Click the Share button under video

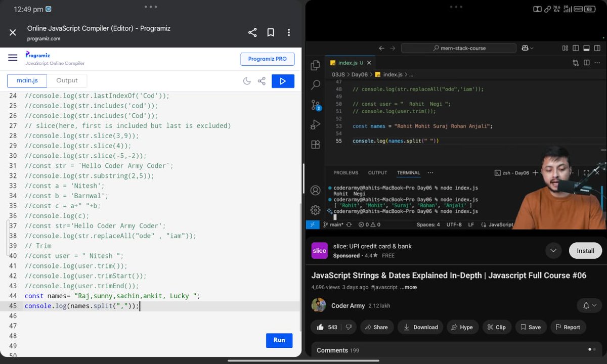coord(376,327)
